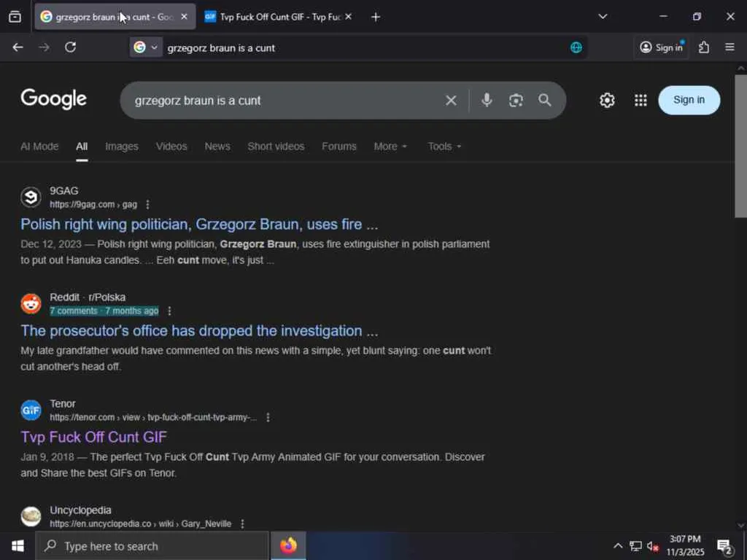
Task: Click the Uncyclopedia site favicon
Action: [31, 517]
